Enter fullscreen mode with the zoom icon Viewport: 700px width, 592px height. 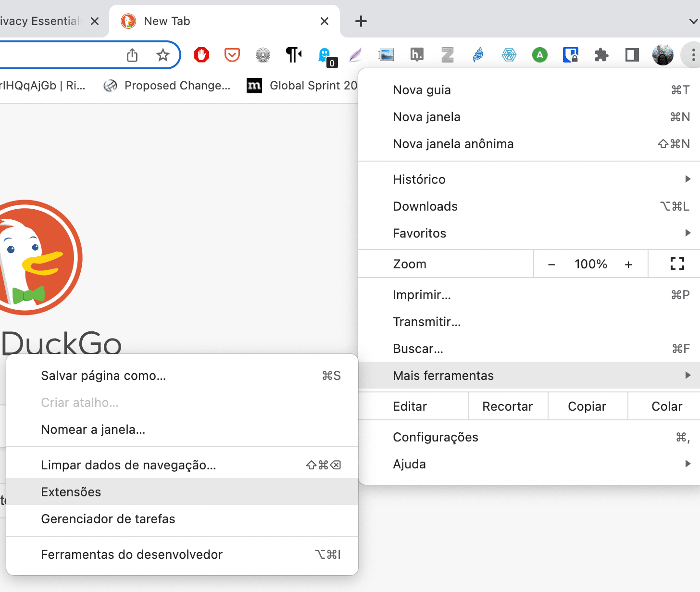click(x=677, y=264)
